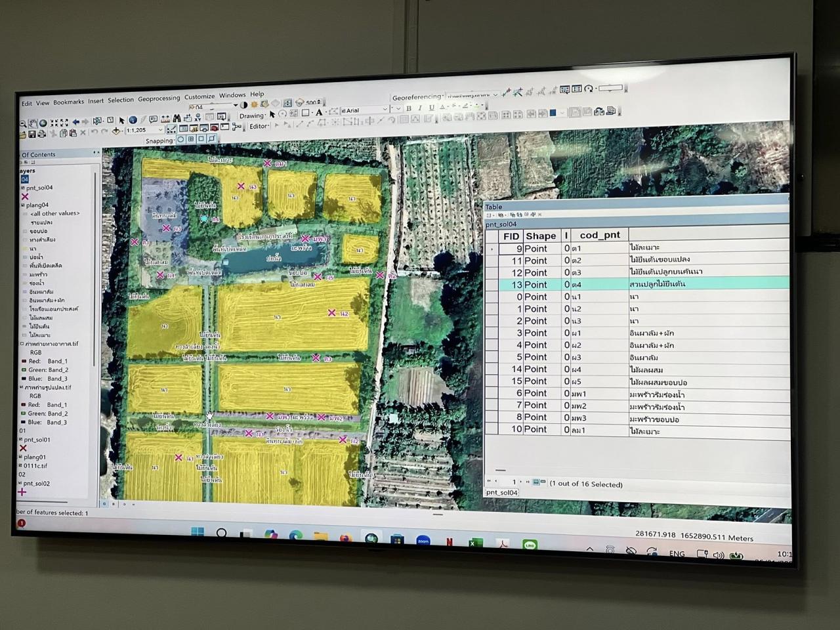This screenshot has height=630, width=840.
Task: Open the Geoprocessing menu
Action: pos(159,98)
